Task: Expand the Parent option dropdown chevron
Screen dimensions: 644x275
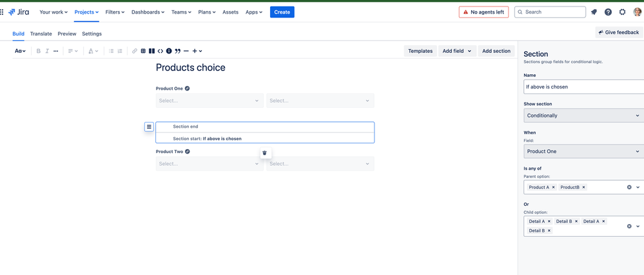Action: (638, 187)
